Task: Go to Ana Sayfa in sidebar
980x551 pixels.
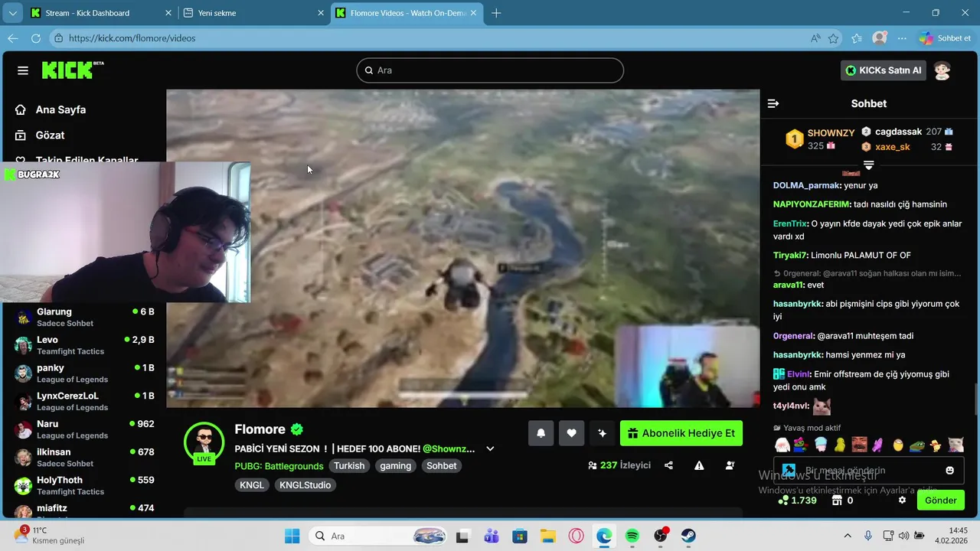Action: point(51,109)
